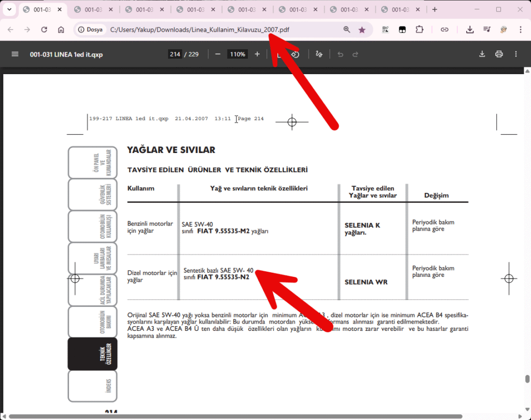Download the PDF file
531x420 pixels.
tap(482, 54)
